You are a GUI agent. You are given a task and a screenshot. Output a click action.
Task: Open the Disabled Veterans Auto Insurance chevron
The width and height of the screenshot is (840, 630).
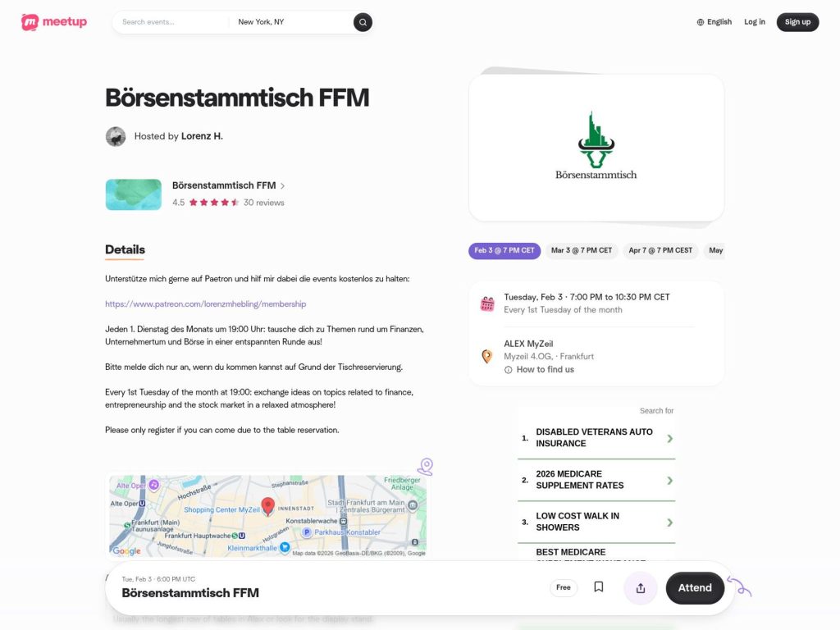tap(669, 438)
